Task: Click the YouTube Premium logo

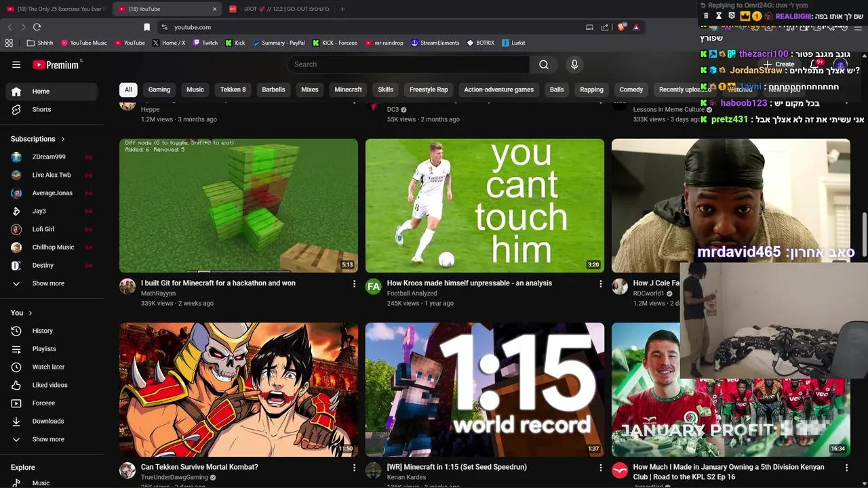Action: click(x=58, y=64)
